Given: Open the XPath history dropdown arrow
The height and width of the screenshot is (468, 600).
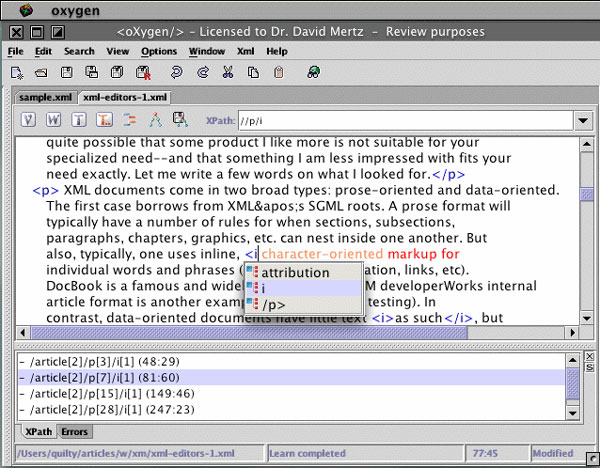Looking at the screenshot, I should [x=583, y=121].
